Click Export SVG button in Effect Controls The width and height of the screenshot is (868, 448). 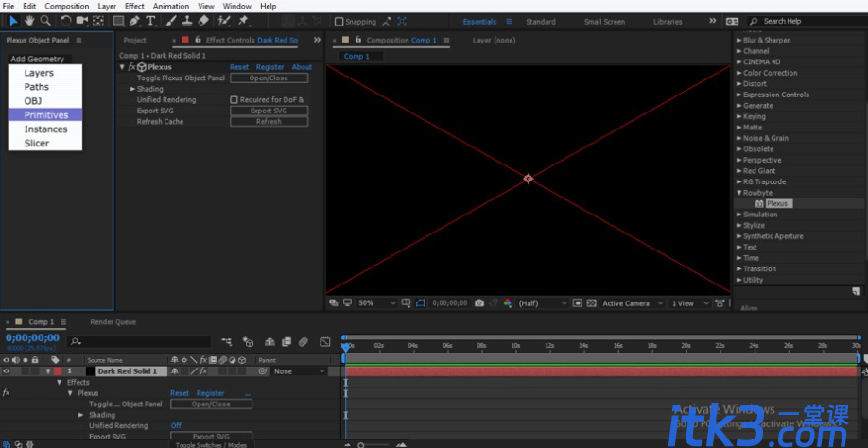tap(269, 111)
